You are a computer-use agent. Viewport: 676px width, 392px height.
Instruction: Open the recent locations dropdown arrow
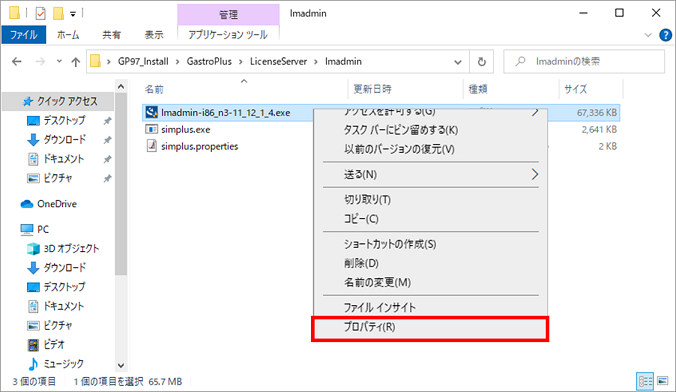click(59, 61)
